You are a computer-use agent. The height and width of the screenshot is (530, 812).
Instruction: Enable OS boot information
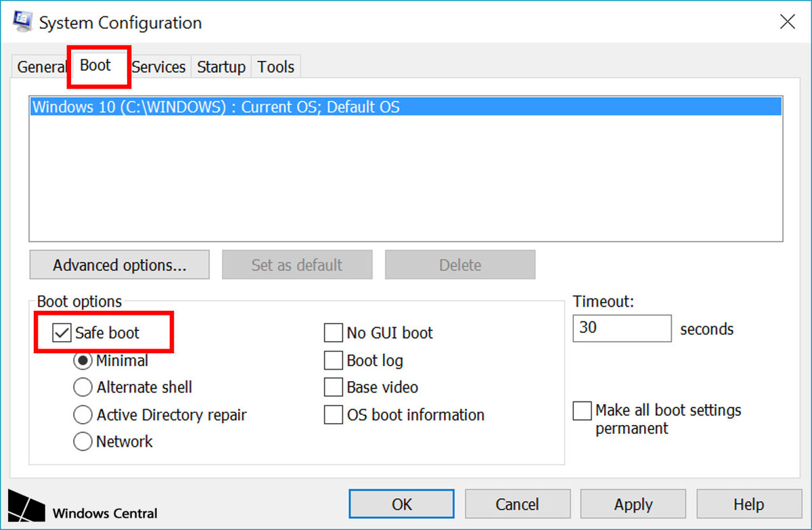[x=334, y=415]
